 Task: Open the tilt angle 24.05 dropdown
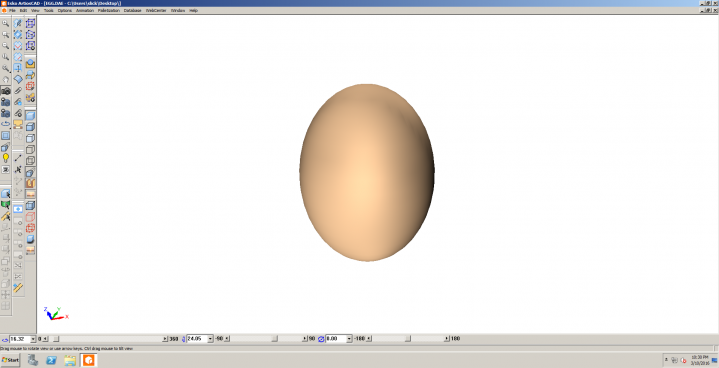210,339
